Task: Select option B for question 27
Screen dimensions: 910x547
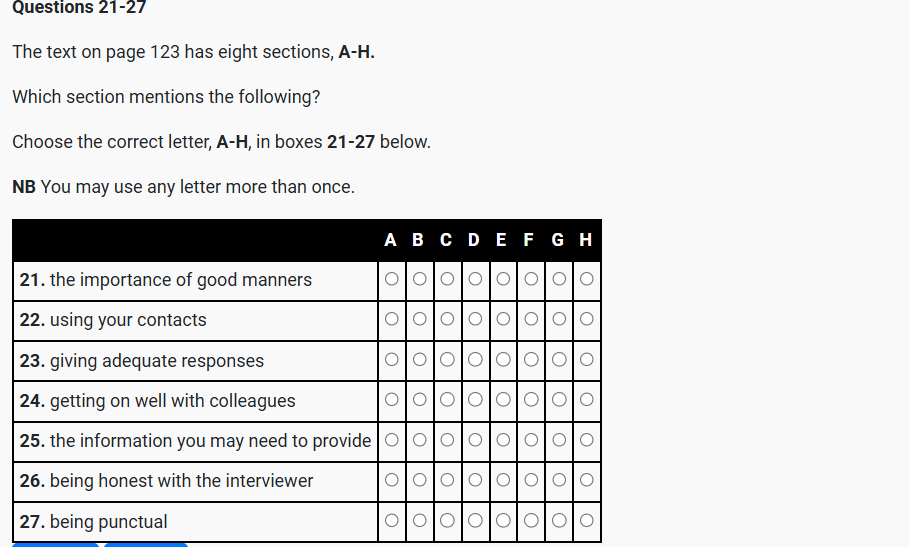Action: [419, 521]
